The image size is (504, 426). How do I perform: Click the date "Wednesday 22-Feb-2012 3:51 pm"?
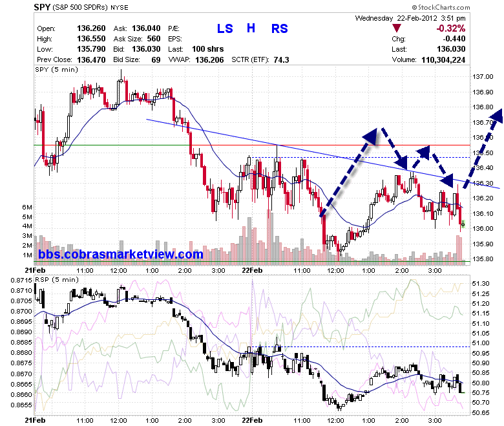(x=410, y=18)
